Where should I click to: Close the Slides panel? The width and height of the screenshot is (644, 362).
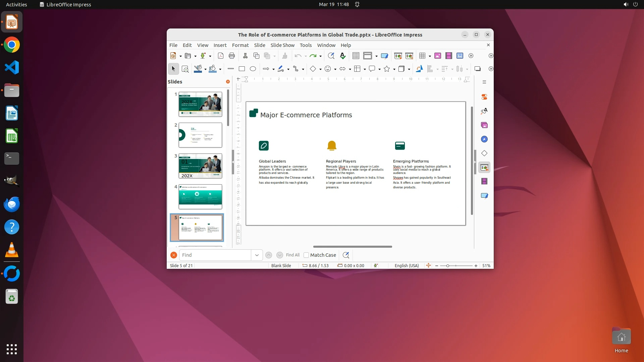point(228,82)
